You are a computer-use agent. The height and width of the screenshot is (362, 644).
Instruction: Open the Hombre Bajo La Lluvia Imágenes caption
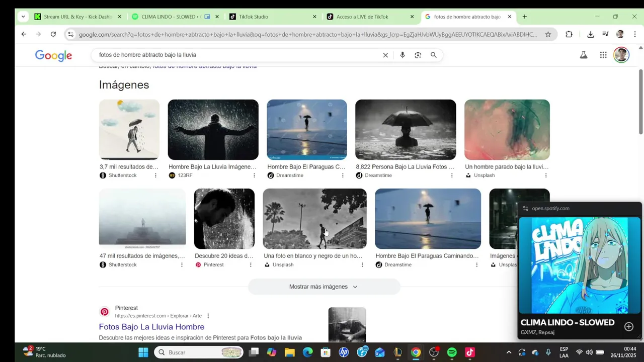(212, 167)
